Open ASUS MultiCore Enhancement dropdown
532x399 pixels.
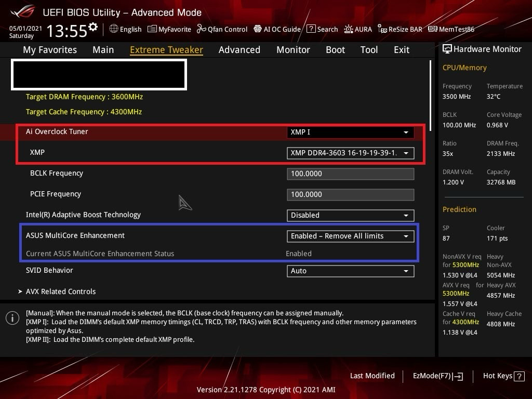(351, 236)
